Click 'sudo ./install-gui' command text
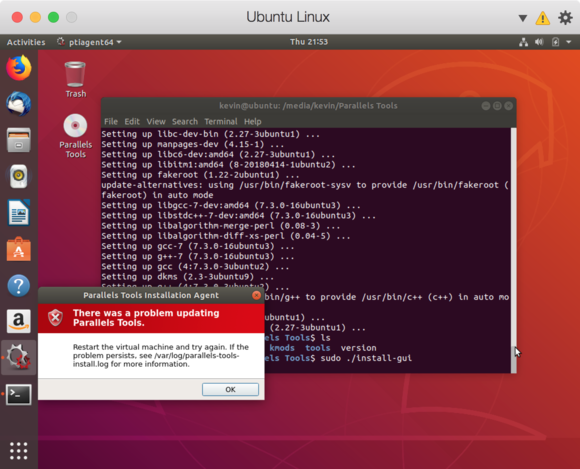 (366, 358)
